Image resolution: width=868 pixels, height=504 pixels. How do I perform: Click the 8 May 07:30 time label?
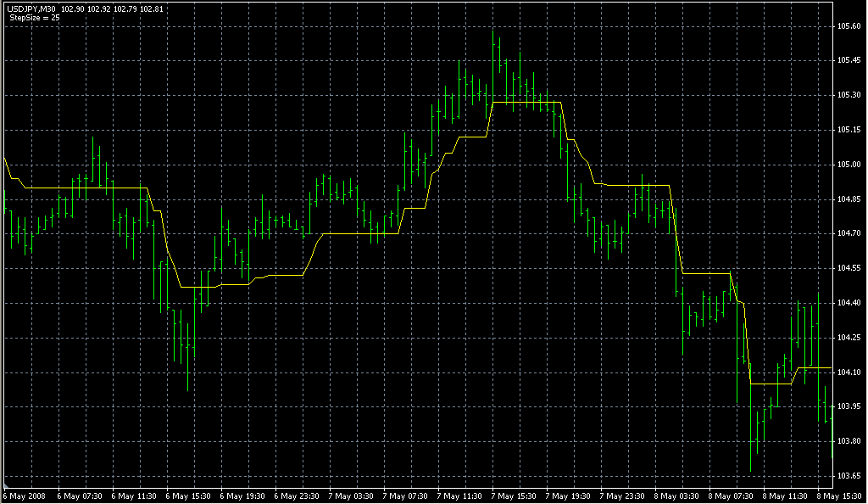pos(731,496)
